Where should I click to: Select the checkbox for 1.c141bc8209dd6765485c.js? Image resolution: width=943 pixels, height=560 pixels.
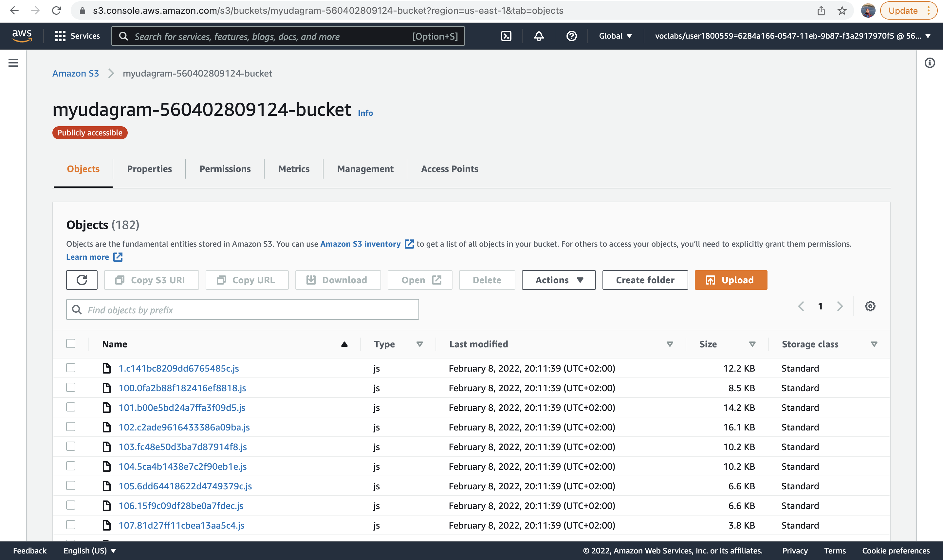pyautogui.click(x=71, y=368)
